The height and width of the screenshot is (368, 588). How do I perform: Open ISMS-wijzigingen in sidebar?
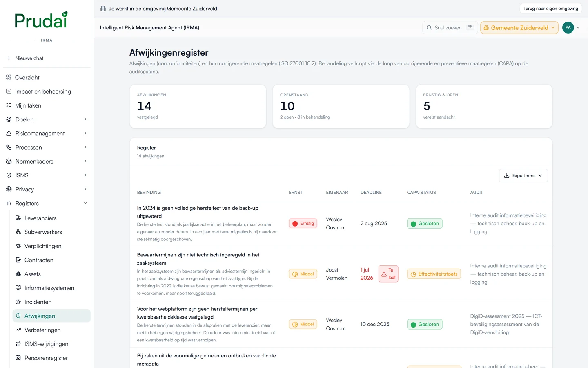point(51,344)
